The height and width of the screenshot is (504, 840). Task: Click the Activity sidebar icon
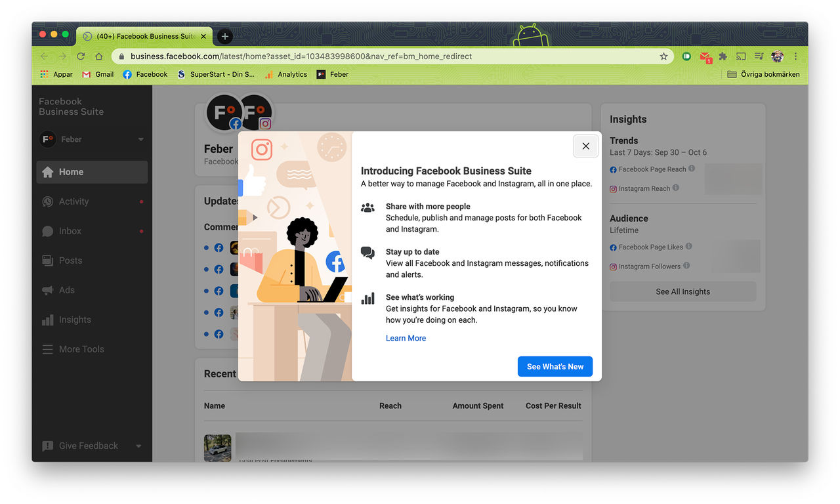[x=47, y=201]
